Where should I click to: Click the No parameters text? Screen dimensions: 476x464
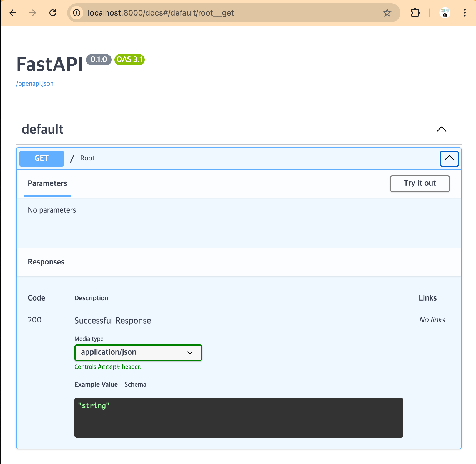pos(52,210)
